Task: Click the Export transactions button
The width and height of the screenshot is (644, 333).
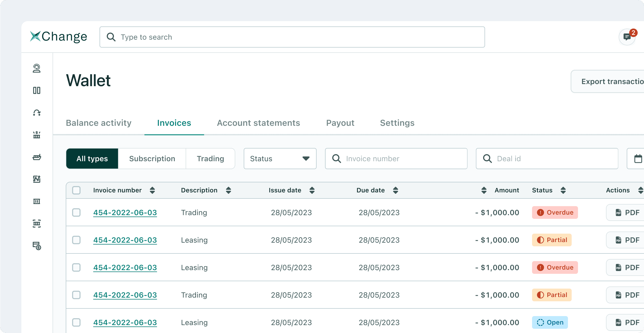Action: [607, 81]
